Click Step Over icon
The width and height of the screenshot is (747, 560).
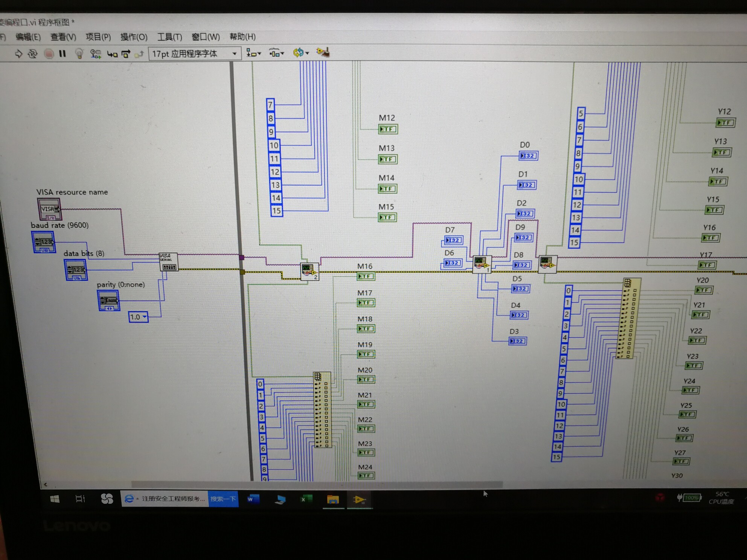pos(126,54)
